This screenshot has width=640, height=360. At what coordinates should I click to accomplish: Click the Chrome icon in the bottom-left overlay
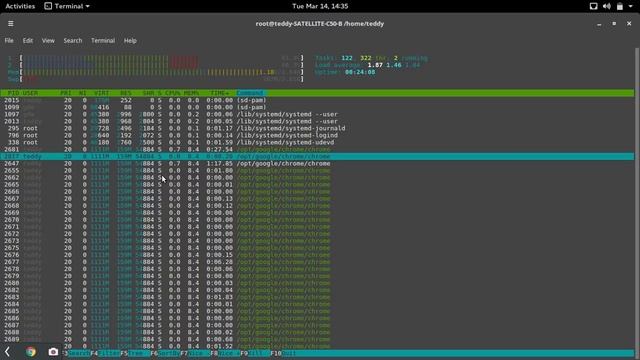tap(31, 351)
